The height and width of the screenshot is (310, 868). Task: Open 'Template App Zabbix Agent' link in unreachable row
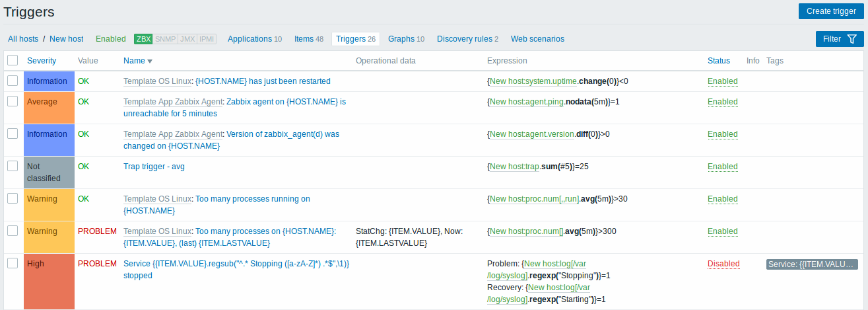173,102
